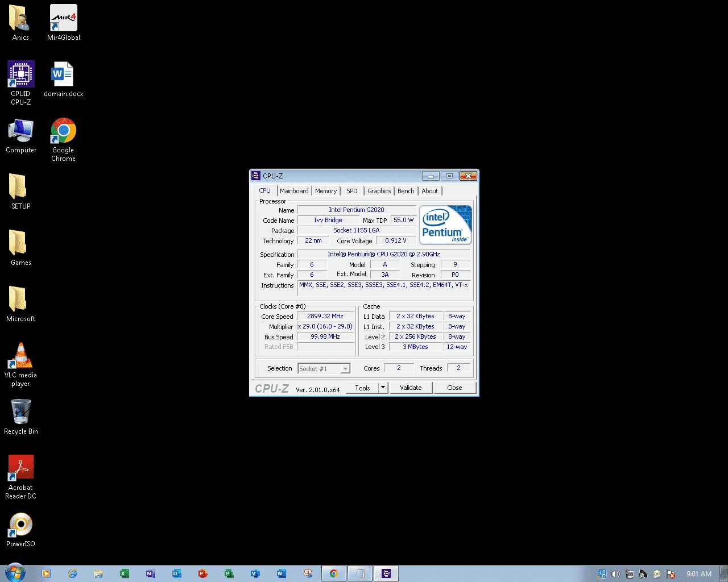Image resolution: width=728 pixels, height=582 pixels.
Task: Open Internet Explorer from the taskbar
Action: point(72,573)
